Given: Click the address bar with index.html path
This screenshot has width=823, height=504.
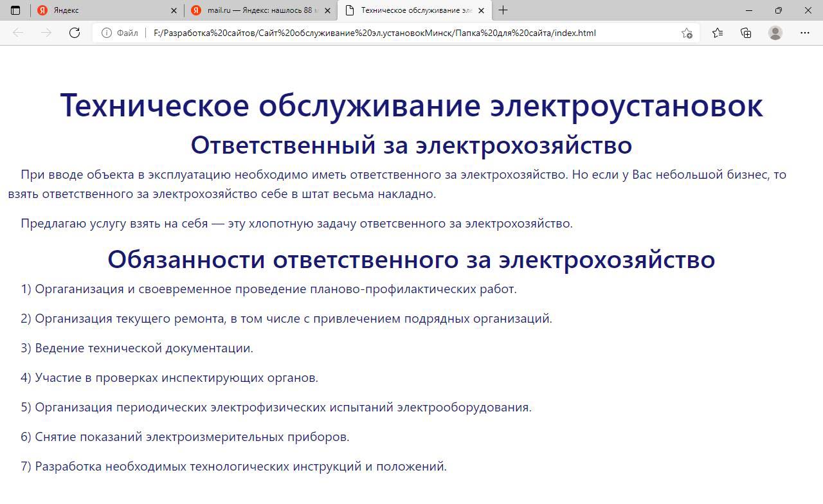Looking at the screenshot, I should (x=386, y=33).
